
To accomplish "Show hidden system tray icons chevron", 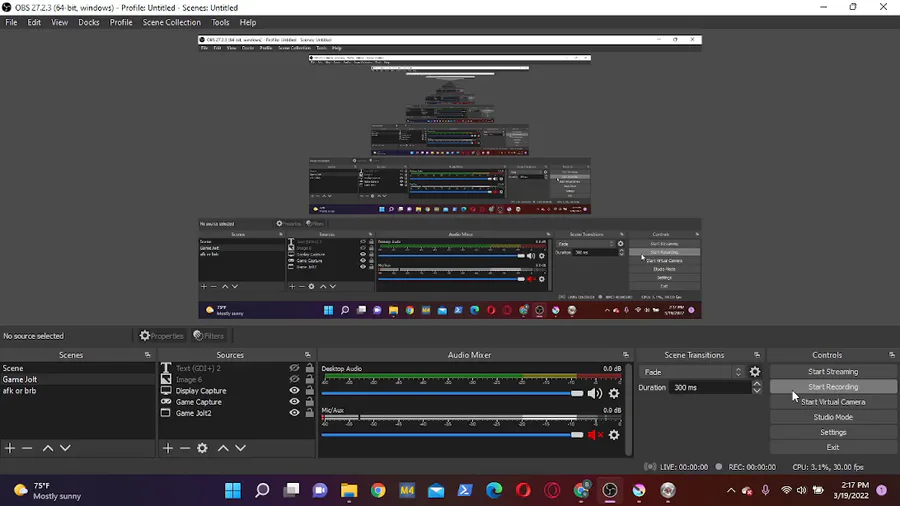I will point(731,491).
